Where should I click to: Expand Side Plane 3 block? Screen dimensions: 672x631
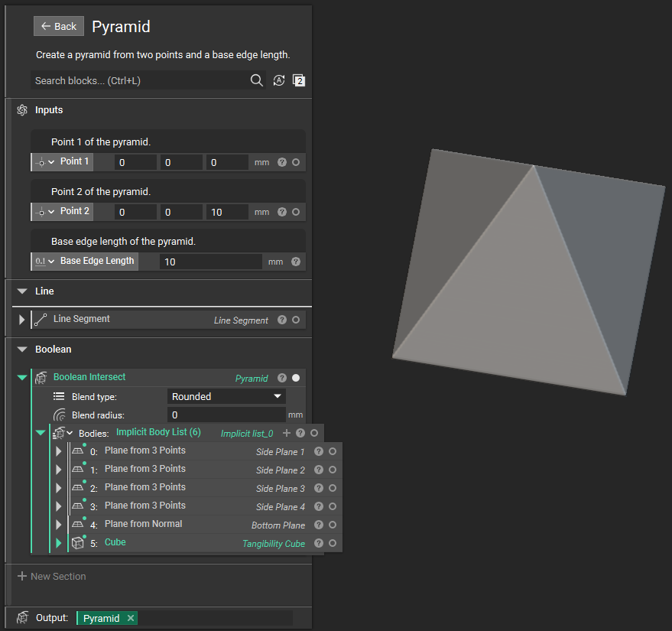tap(59, 488)
